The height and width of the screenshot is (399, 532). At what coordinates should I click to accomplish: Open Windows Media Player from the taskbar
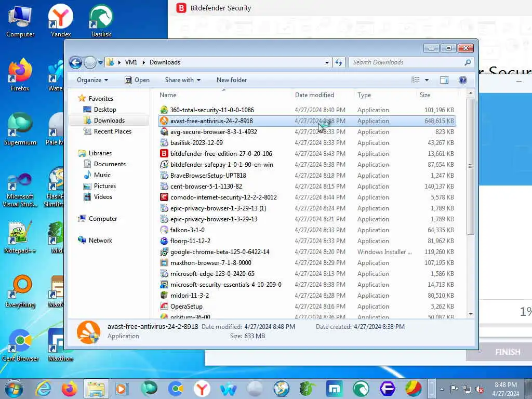tap(121, 389)
